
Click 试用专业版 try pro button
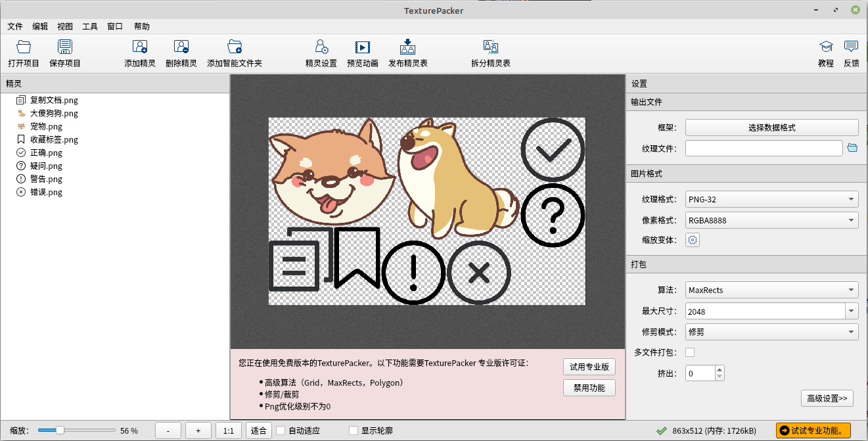[x=589, y=367]
